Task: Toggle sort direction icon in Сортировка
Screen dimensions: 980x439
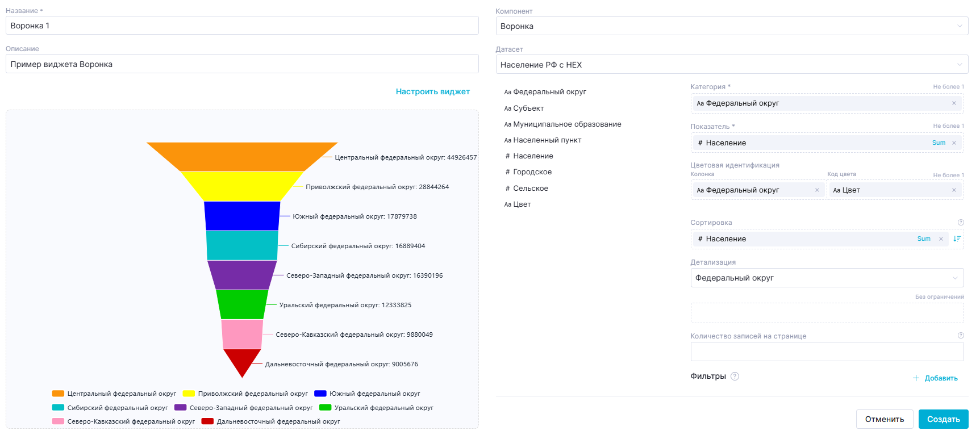Action: [957, 239]
